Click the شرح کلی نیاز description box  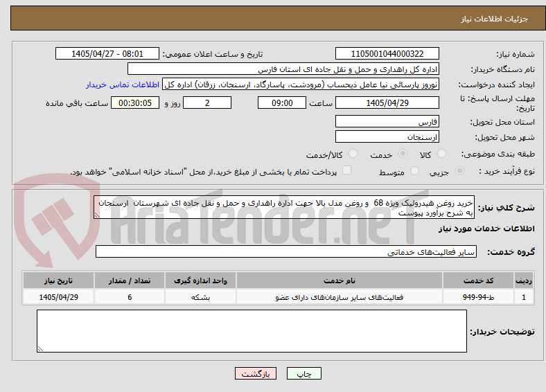click(x=284, y=207)
